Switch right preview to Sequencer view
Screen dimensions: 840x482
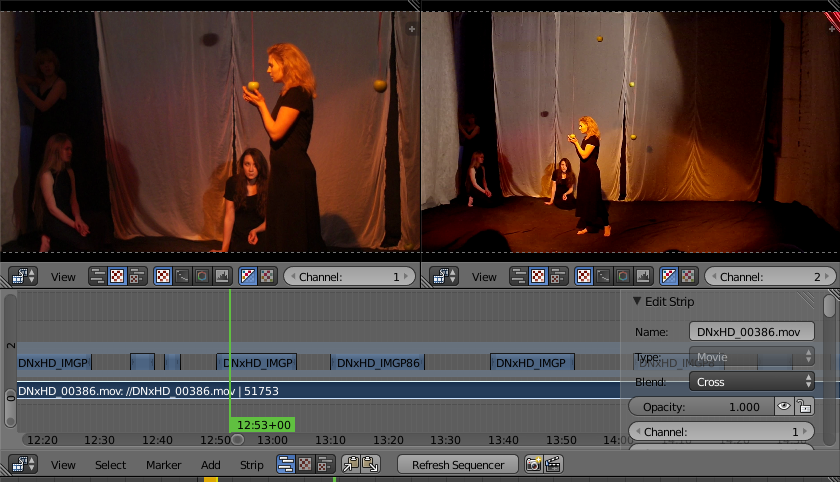click(519, 276)
